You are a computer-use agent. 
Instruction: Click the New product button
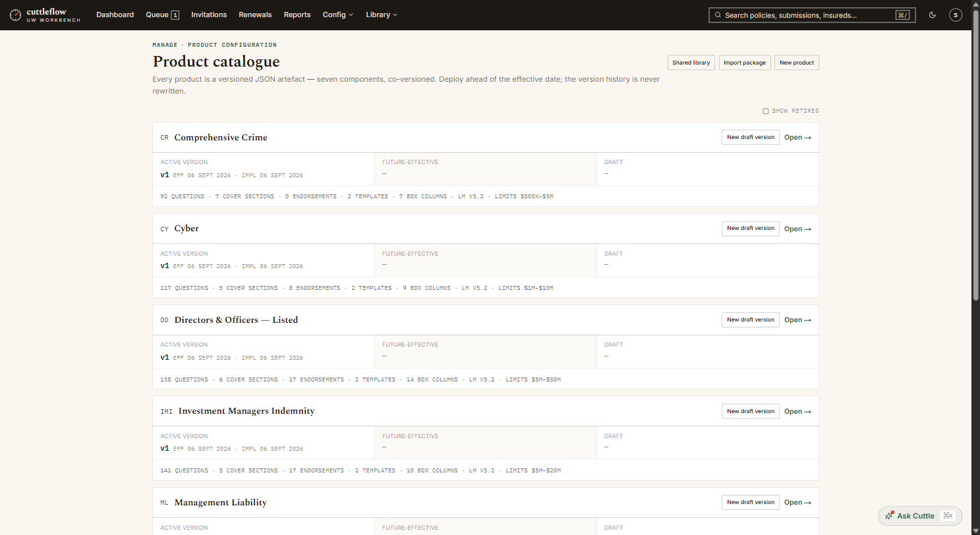tap(797, 63)
